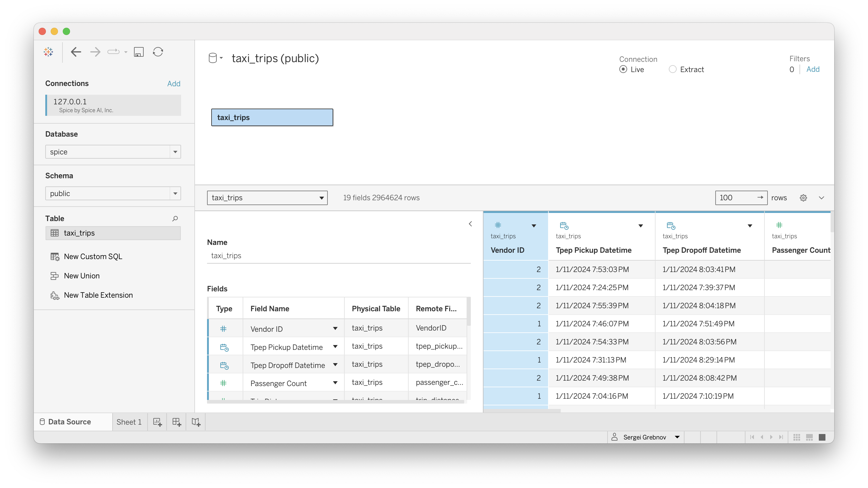Click the New Story icon
Screen dimensions: 868x488
(x=196, y=422)
